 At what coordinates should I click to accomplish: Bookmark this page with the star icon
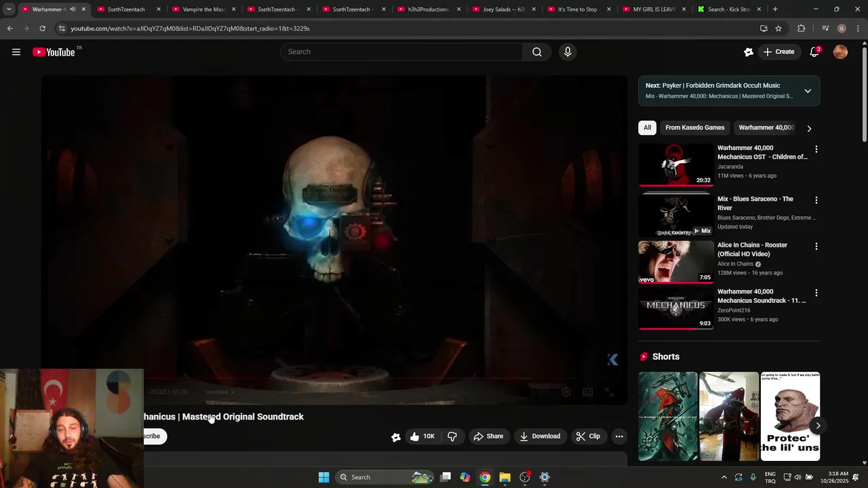pos(778,28)
